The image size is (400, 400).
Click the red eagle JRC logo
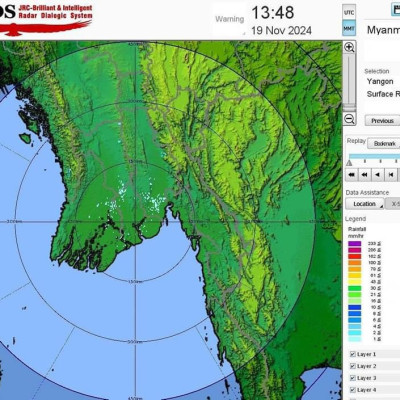click(46, 28)
